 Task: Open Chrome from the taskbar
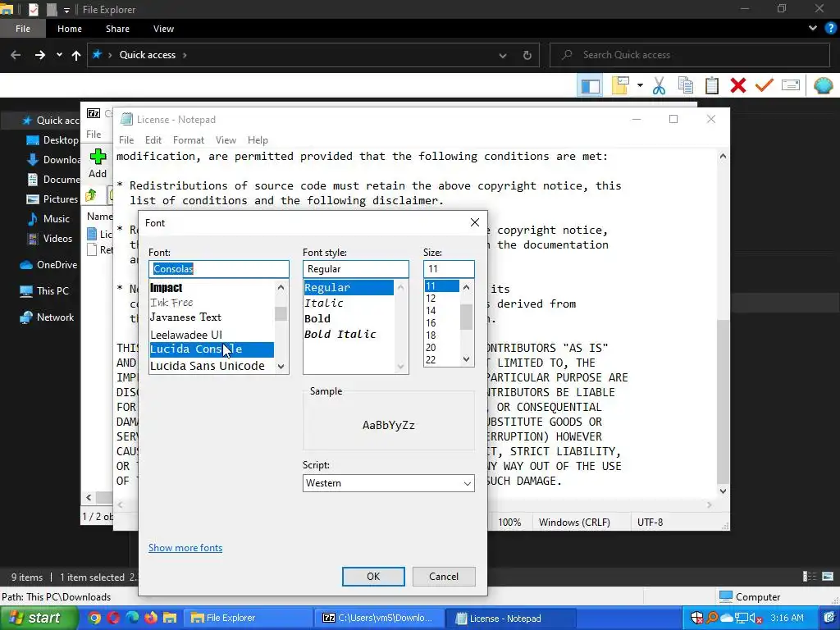point(94,618)
